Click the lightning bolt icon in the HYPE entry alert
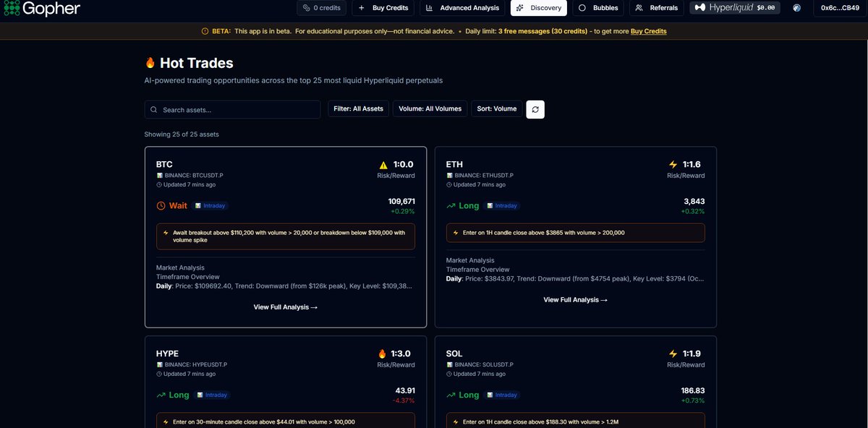This screenshot has height=428, width=868. tap(166, 421)
